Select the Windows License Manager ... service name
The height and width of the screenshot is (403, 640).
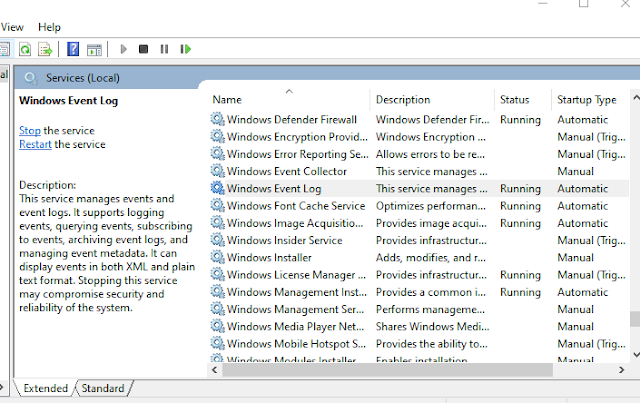click(x=296, y=275)
